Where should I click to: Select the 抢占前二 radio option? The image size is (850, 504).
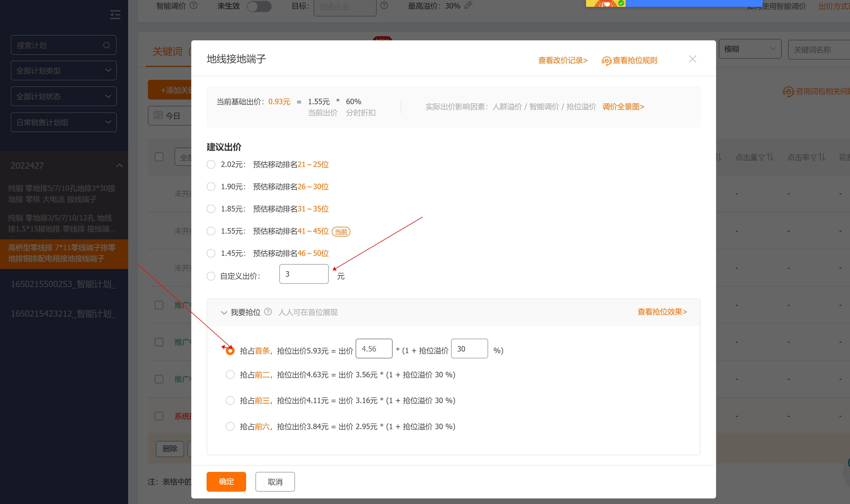click(x=230, y=375)
